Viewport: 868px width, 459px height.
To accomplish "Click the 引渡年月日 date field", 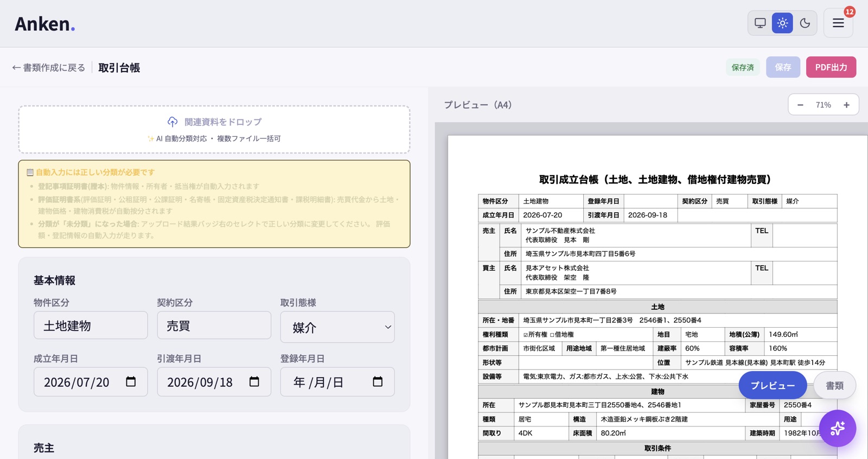I will [x=214, y=382].
